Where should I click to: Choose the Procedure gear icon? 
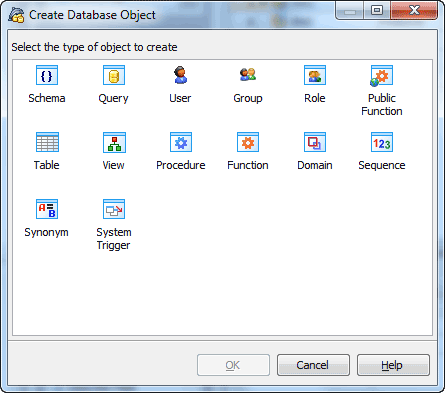[181, 142]
